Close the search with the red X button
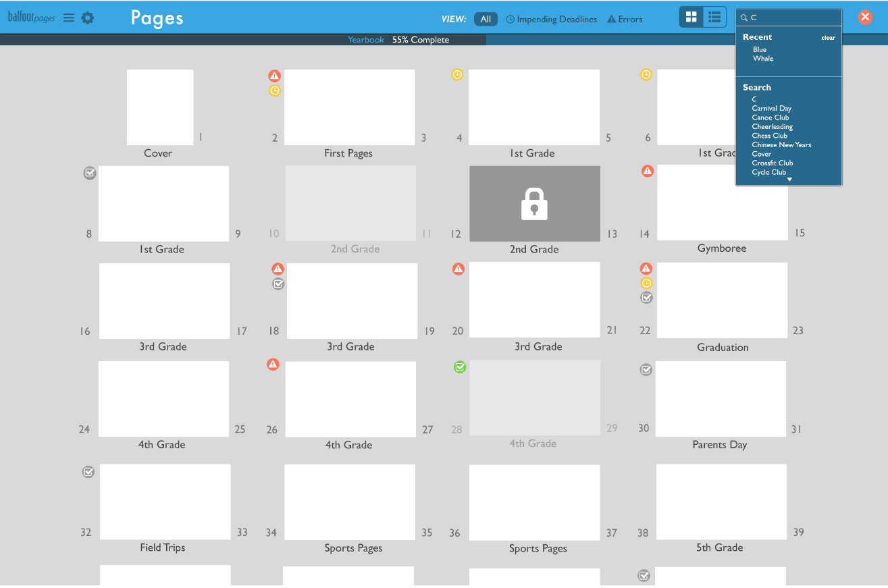 point(865,18)
